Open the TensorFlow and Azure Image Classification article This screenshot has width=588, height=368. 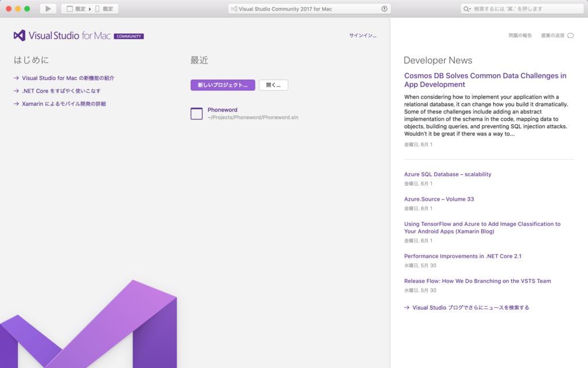click(482, 228)
